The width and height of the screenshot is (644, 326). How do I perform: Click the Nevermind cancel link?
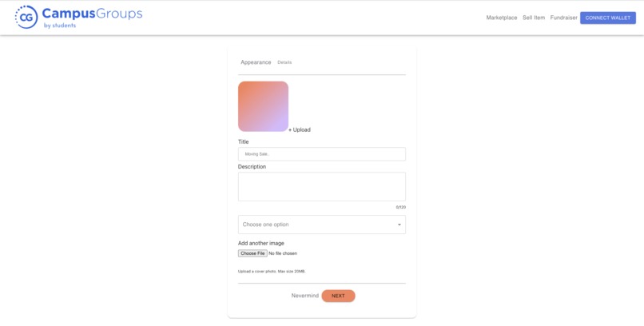tap(305, 296)
